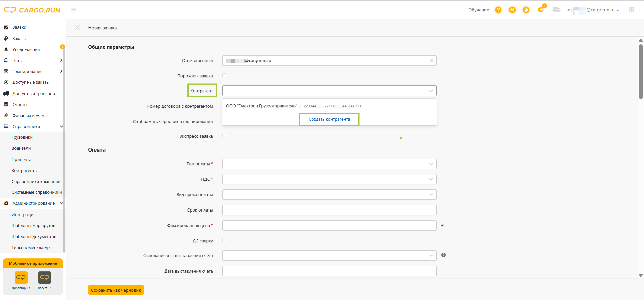Select ООО "Электрон.Грузоотправитель" option
Viewport: 644px width, 300px height.
329,106
